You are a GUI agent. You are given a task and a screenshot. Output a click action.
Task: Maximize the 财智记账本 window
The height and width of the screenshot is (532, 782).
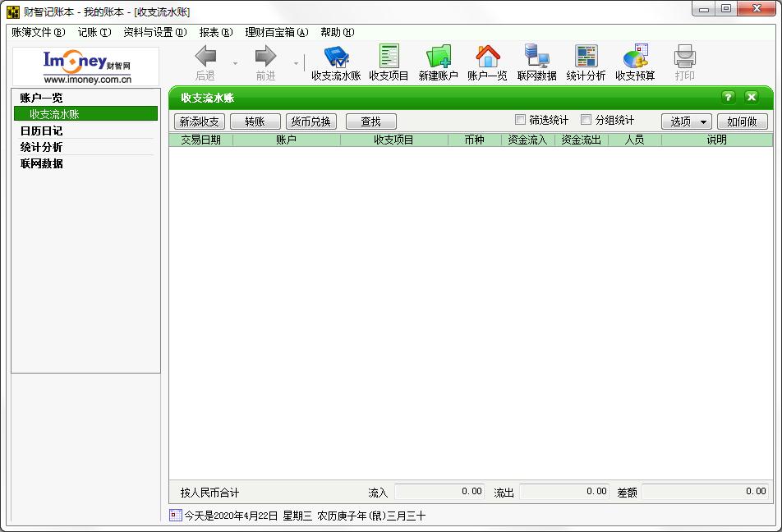[x=726, y=9]
